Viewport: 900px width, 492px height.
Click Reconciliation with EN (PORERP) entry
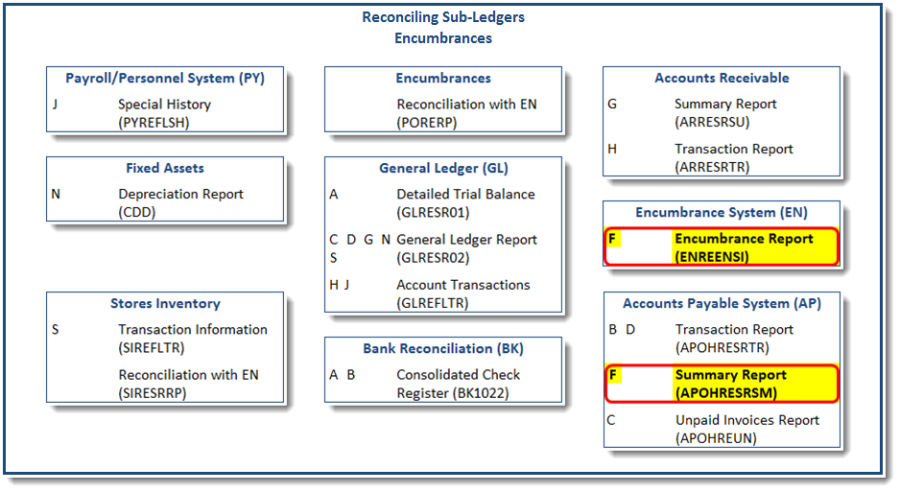(466, 113)
